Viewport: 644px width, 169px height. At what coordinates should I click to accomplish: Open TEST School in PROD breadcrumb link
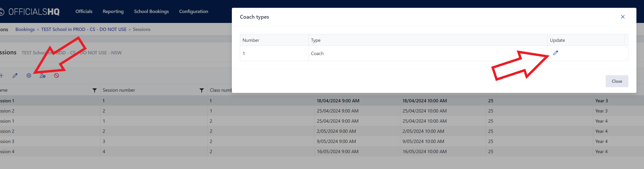click(x=84, y=30)
